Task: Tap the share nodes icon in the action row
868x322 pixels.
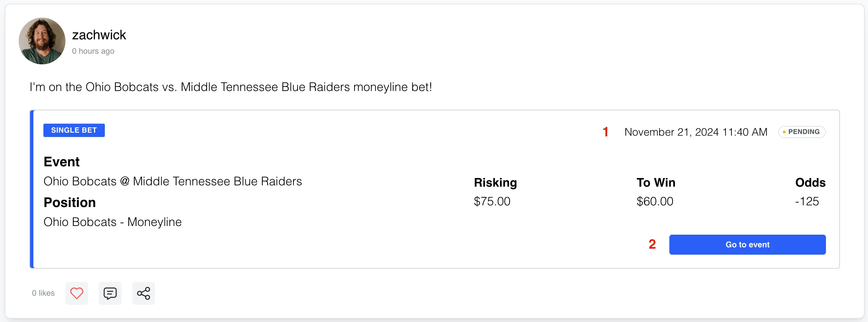Action: pos(143,293)
